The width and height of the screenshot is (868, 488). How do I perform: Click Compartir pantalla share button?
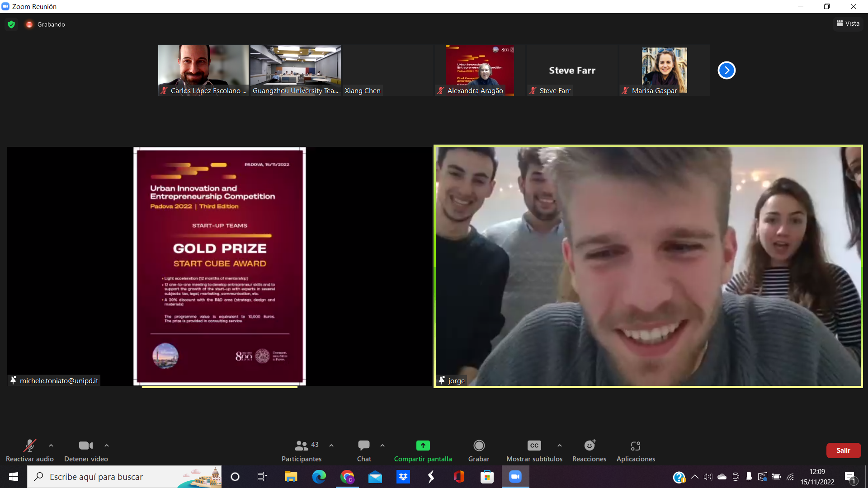(x=423, y=450)
